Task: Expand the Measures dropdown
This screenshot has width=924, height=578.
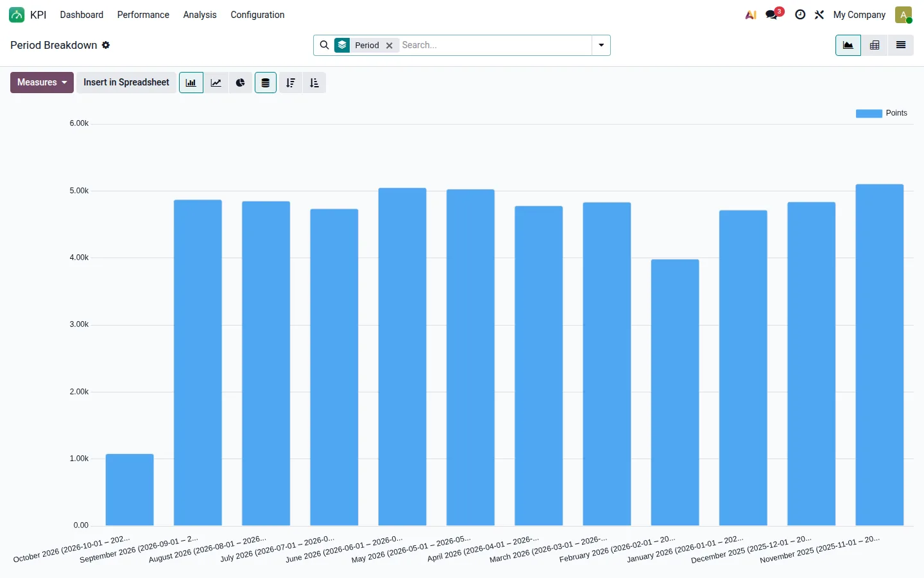Action: point(42,83)
